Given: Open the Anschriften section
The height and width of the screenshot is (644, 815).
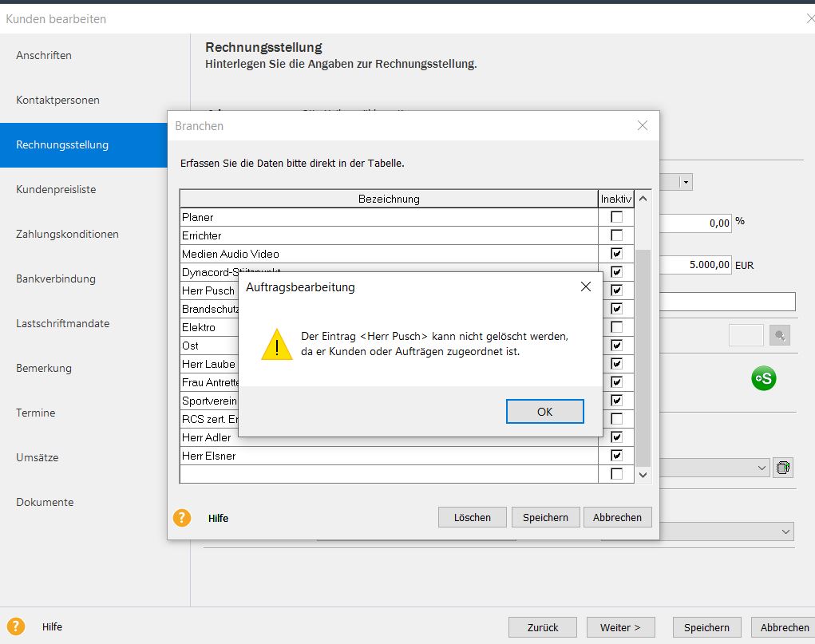Looking at the screenshot, I should tap(44, 55).
